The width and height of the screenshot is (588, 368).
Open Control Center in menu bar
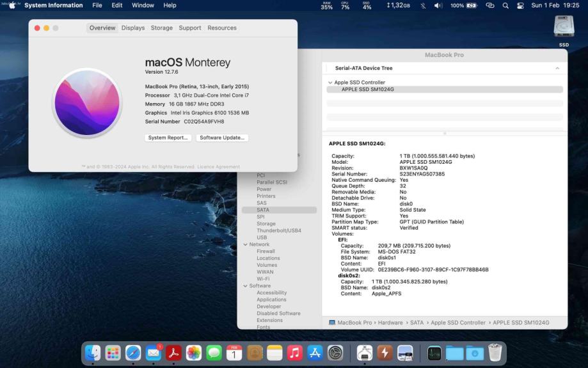520,6
